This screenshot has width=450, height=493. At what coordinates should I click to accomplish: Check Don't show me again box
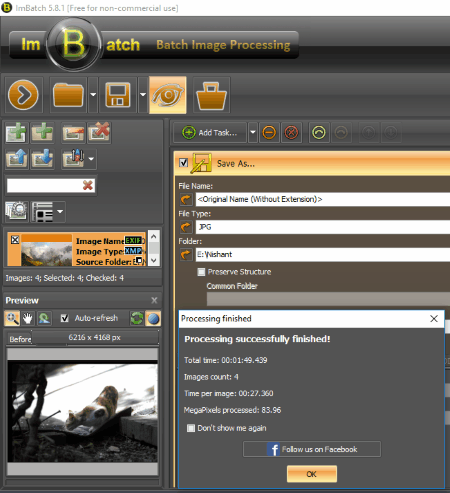click(191, 428)
